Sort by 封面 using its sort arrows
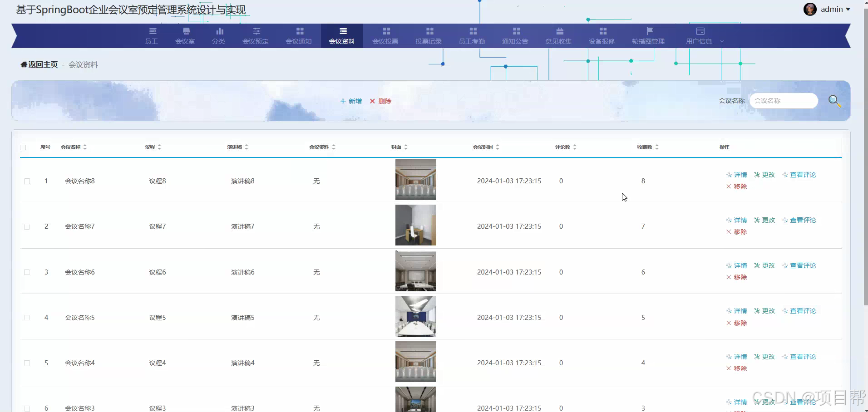868x412 pixels. (406, 147)
